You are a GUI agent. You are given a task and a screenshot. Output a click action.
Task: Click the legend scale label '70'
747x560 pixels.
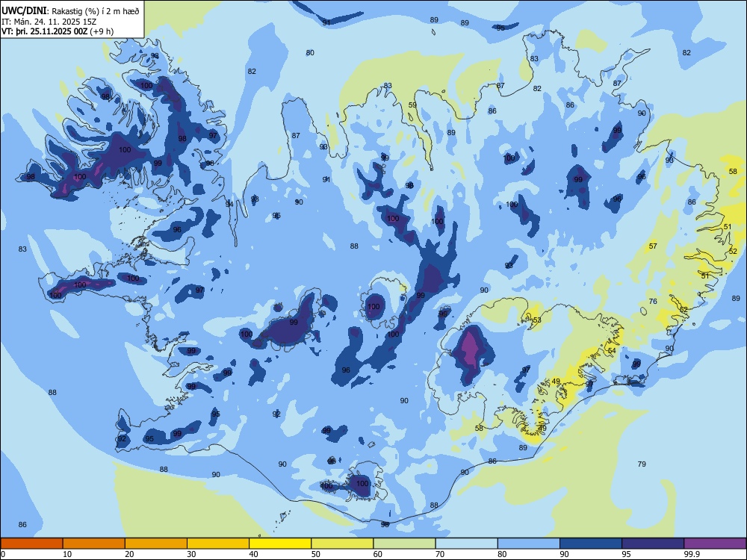pyautogui.click(x=440, y=554)
